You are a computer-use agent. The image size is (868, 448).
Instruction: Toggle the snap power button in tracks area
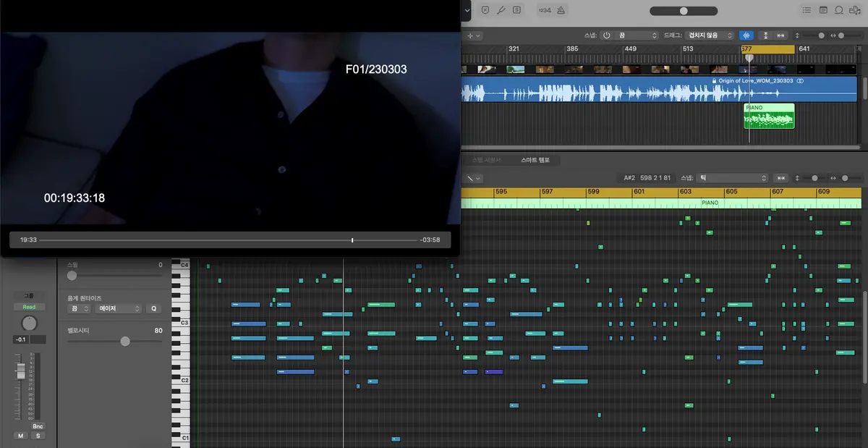coord(606,35)
